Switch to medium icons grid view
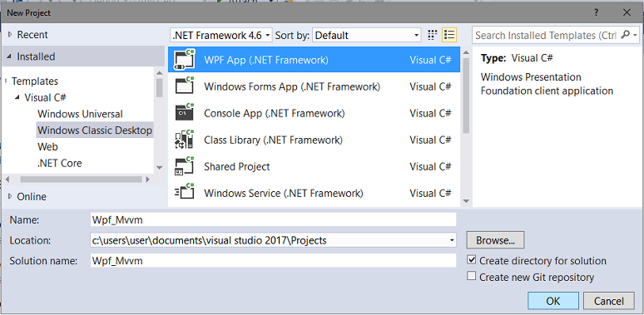Screen dimensions: 644x315 [x=432, y=35]
